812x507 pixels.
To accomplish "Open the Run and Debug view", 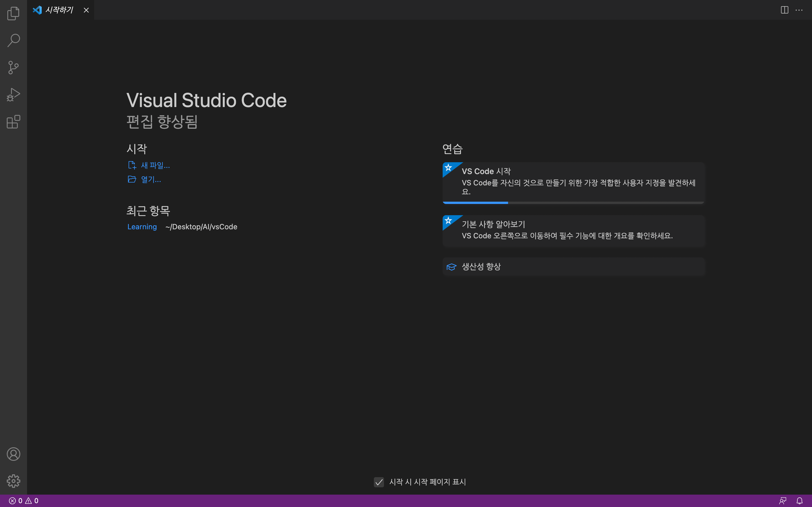I will tap(14, 95).
